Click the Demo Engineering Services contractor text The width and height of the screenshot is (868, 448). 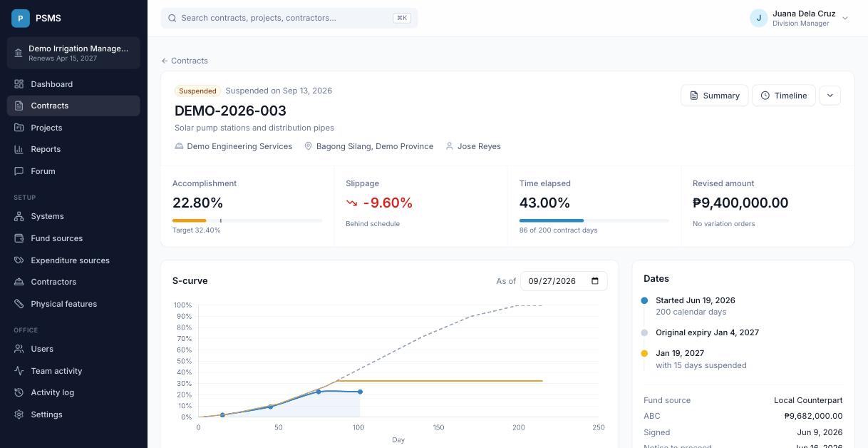(x=239, y=146)
